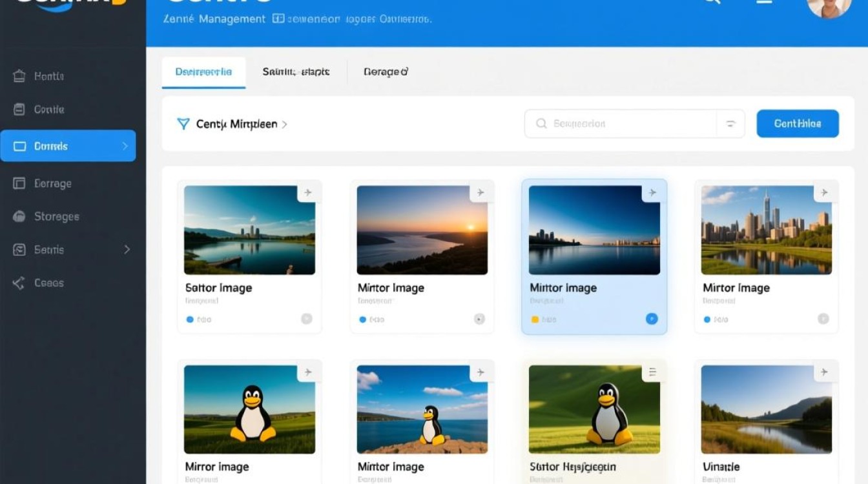The height and width of the screenshot is (484, 868).
Task: Open the "Sattor Image" title link
Action: tap(218, 288)
